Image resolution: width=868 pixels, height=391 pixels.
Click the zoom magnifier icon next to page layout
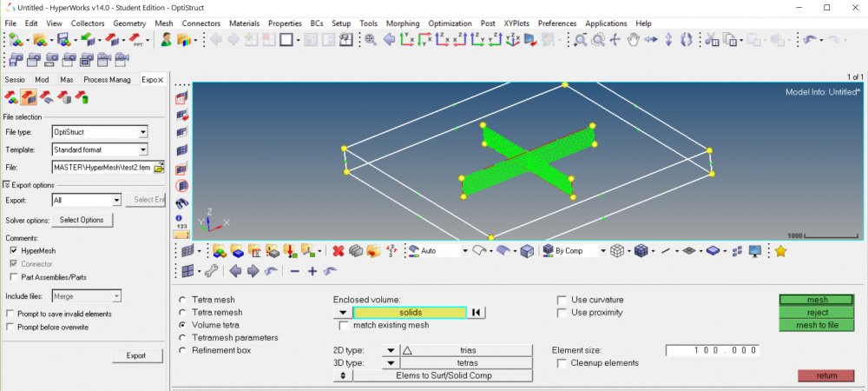370,39
